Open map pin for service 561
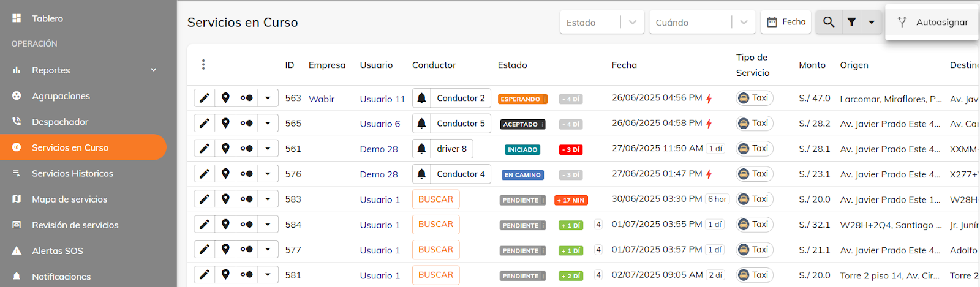The image size is (980, 287). pos(225,149)
